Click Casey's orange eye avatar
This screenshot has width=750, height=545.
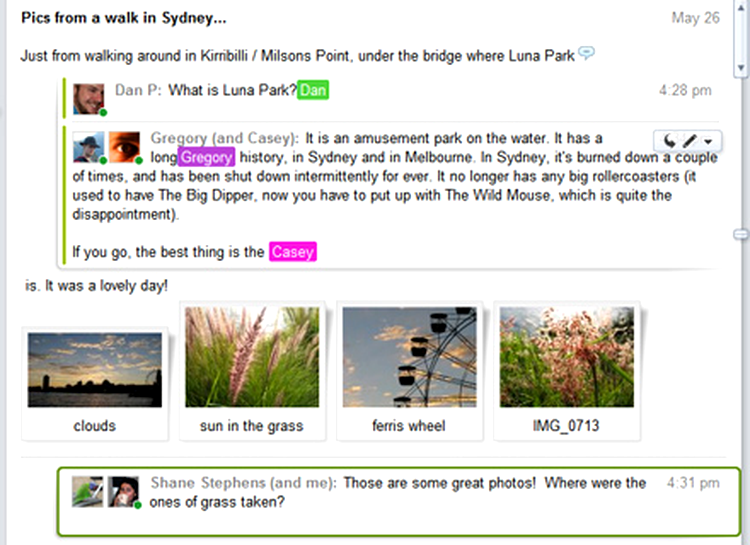click(x=124, y=147)
